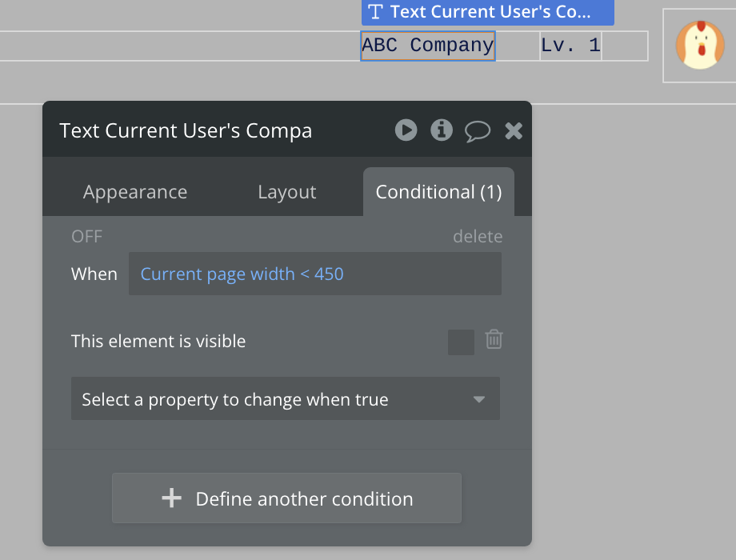Click the delete link for this condition
This screenshot has width=736, height=560.
click(478, 236)
